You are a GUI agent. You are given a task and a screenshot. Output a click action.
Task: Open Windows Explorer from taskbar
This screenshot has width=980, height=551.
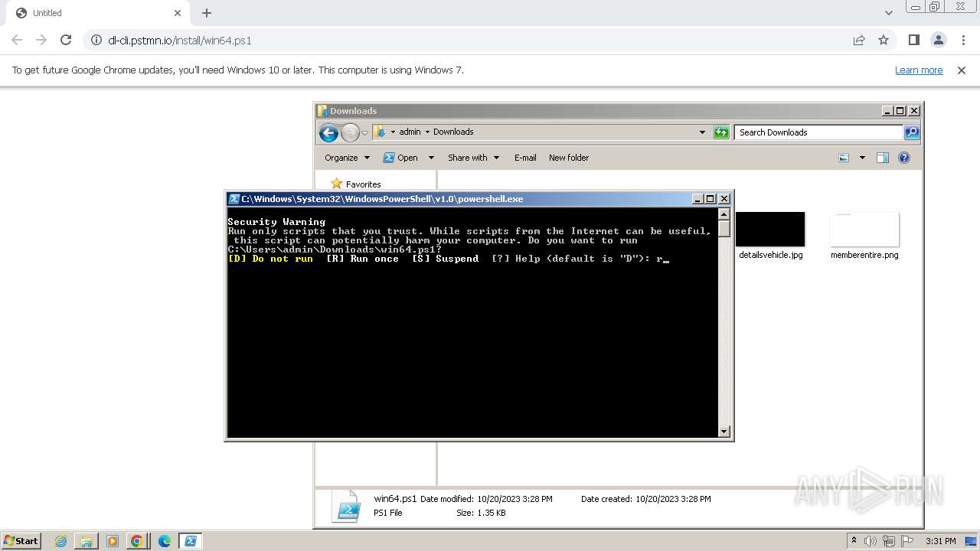click(86, 541)
